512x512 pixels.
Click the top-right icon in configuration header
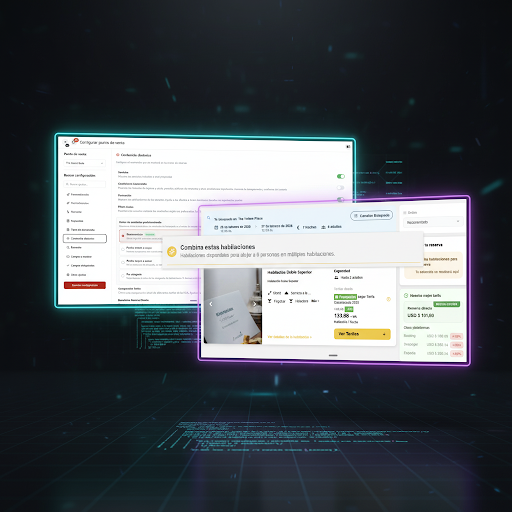[348, 147]
